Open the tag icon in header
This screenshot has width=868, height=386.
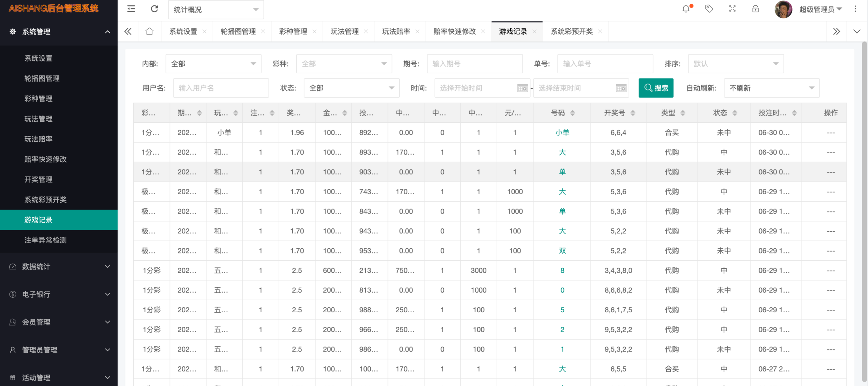(709, 9)
